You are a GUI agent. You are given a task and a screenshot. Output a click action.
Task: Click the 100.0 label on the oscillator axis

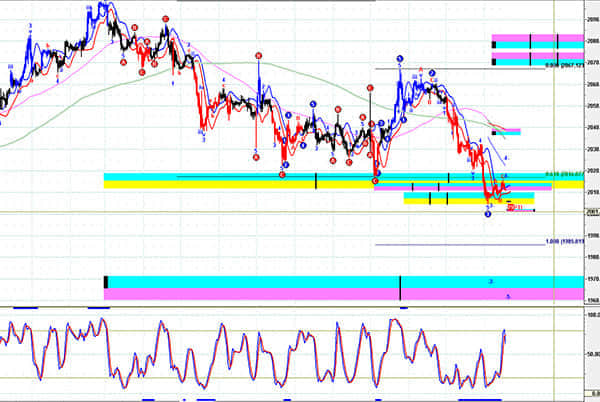tap(592, 315)
